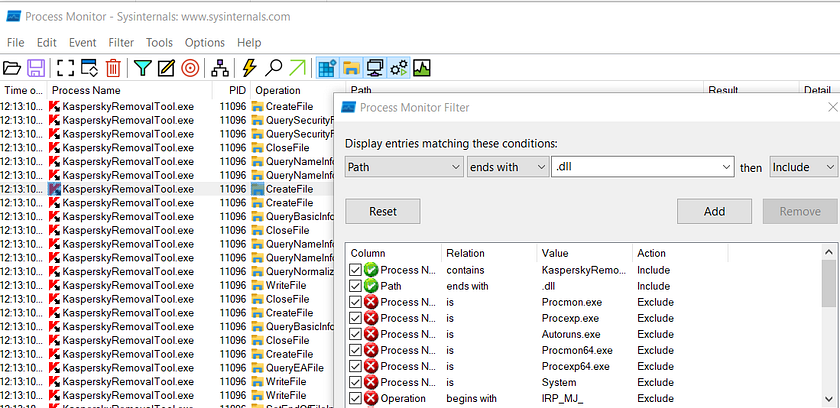This screenshot has height=408, width=840.
Task: Uncheck the Procexp.exe exclude filter
Action: point(355,318)
